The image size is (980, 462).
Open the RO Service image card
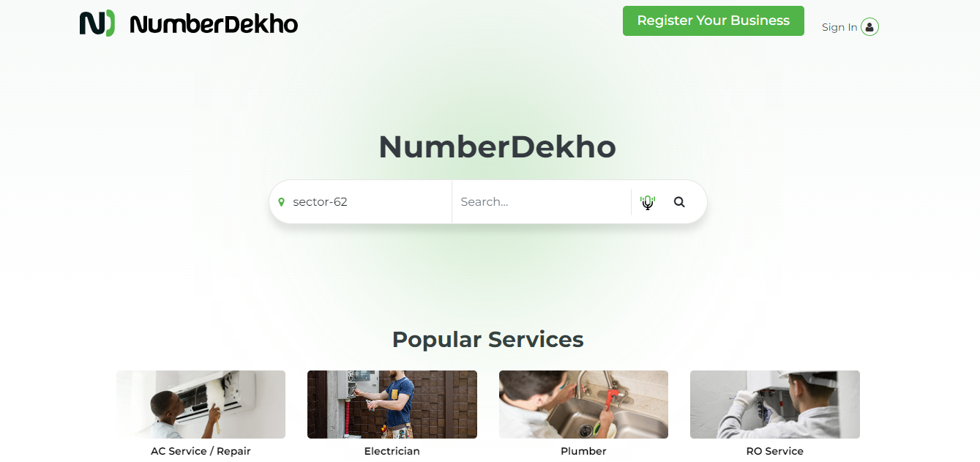pos(775,404)
